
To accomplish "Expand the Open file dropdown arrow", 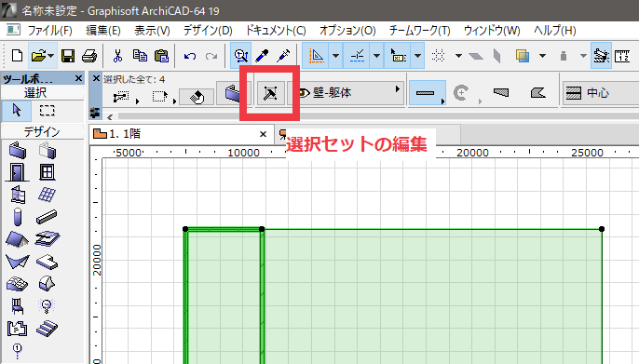I will pyautogui.click(x=50, y=56).
